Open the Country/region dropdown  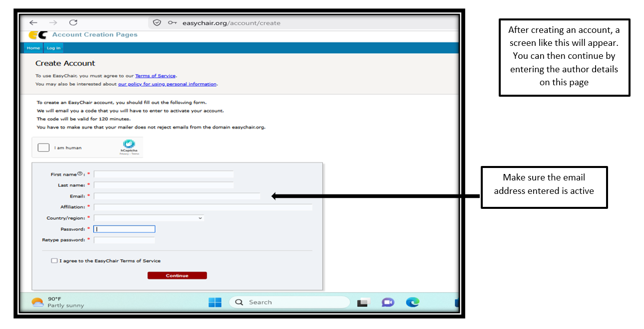click(x=149, y=218)
